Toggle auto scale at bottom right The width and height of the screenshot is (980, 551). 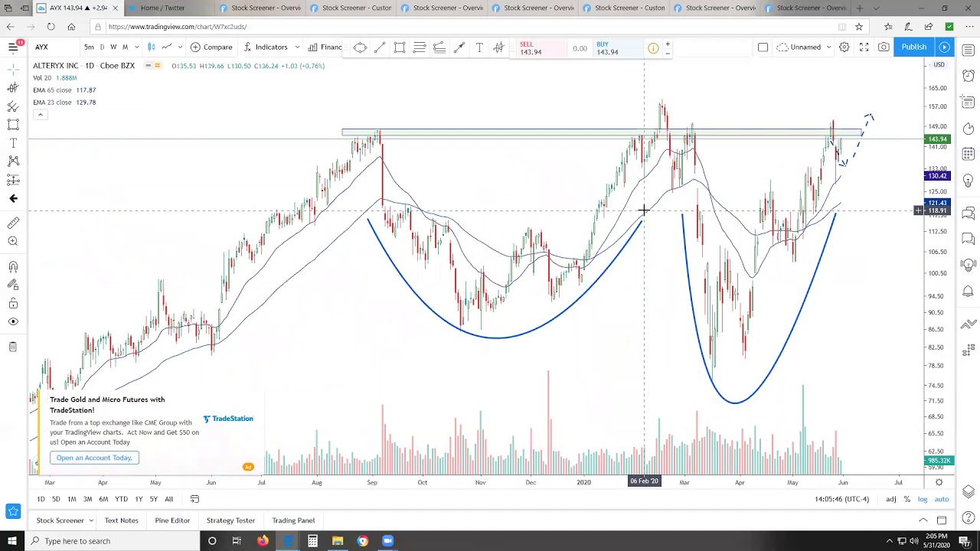point(942,499)
